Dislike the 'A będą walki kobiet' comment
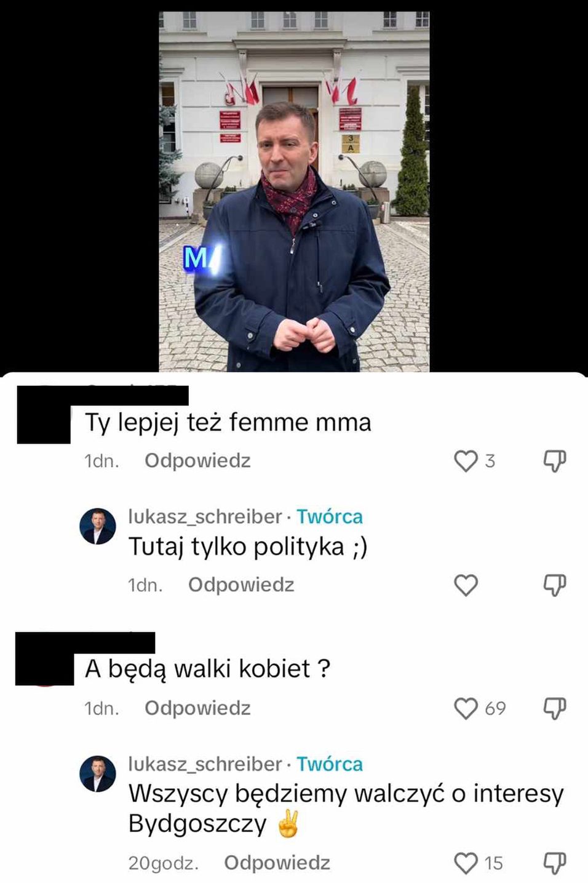The height and width of the screenshot is (886, 588). pyautogui.click(x=555, y=709)
